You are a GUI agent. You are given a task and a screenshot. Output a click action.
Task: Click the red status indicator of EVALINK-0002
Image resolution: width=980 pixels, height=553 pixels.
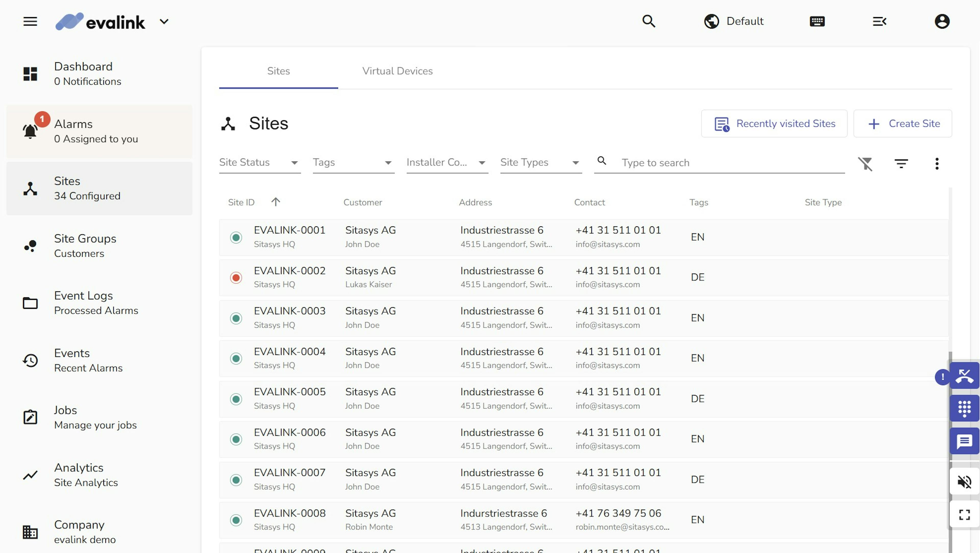(x=236, y=278)
